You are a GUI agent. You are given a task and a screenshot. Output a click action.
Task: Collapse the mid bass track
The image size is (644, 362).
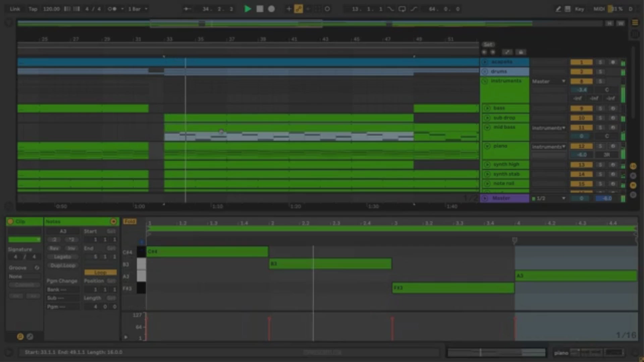[x=487, y=127]
